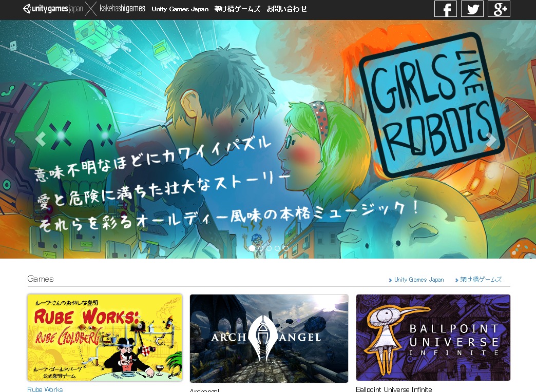The height and width of the screenshot is (392, 536).
Task: Click the Games section heading
Action: [x=41, y=279]
